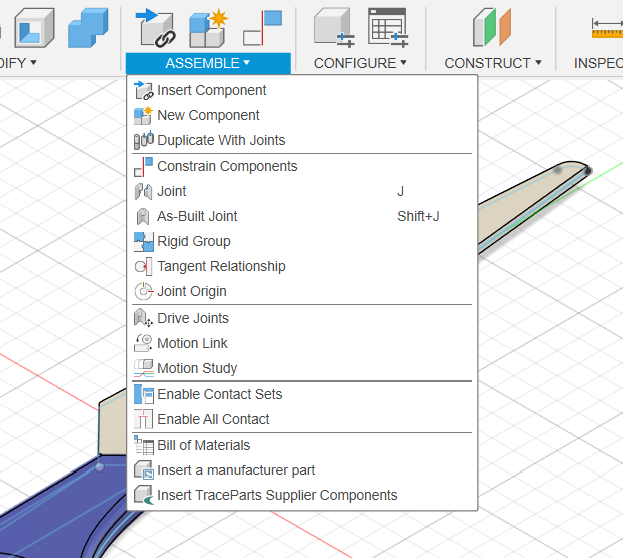Select the Measure ruler icon

606,28
